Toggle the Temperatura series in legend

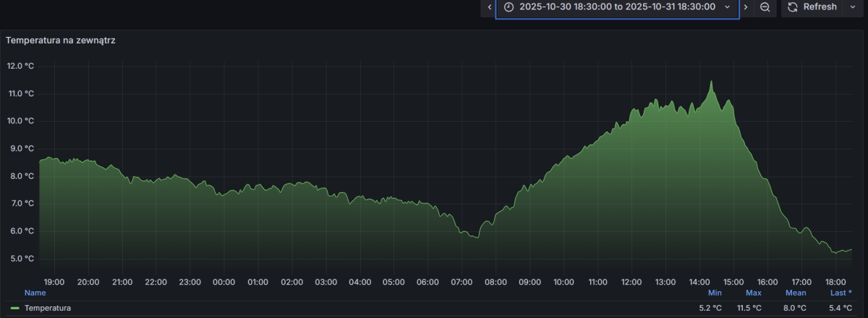pos(47,308)
